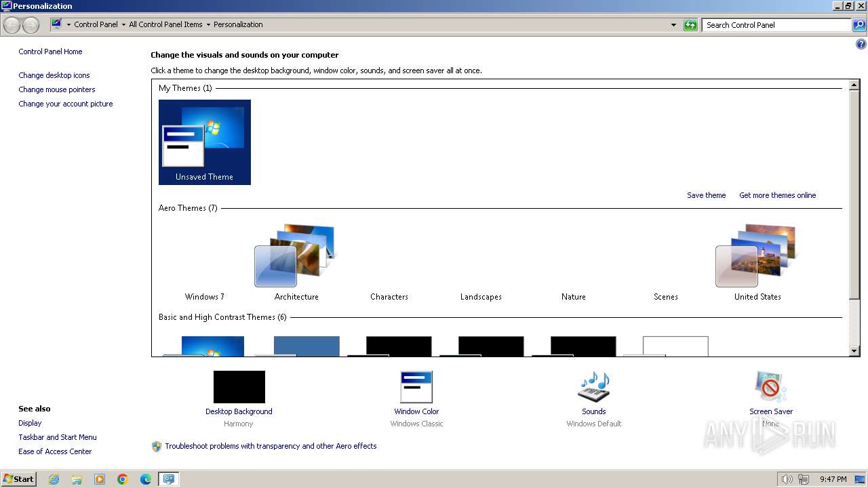Click the Save theme link
Image resolution: width=868 pixels, height=488 pixels.
[706, 195]
